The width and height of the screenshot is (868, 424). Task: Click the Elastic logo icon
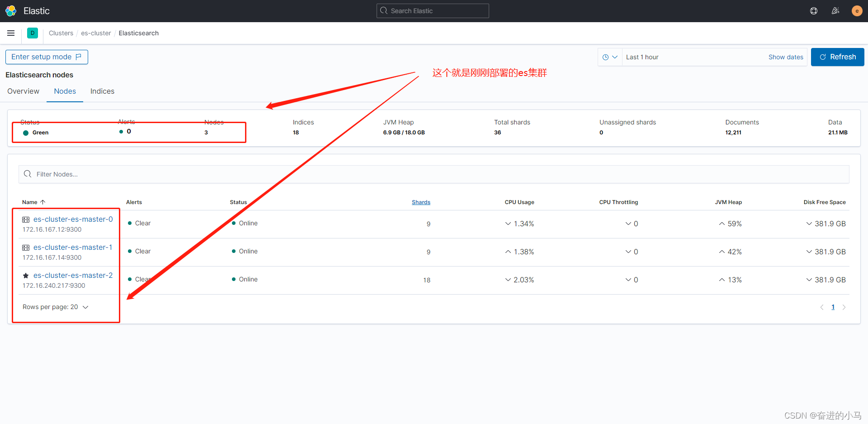tap(11, 11)
